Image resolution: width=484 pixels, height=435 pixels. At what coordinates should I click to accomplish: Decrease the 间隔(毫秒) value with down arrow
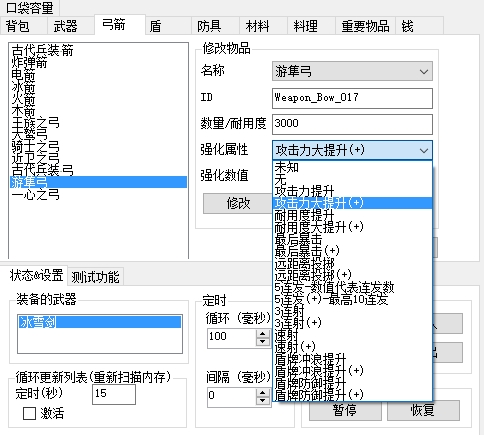[x=263, y=401]
